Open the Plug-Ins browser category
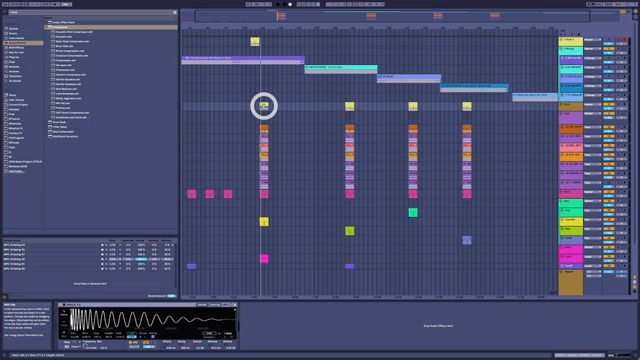Image resolution: width=640 pixels, height=360 pixels. pyautogui.click(x=14, y=57)
